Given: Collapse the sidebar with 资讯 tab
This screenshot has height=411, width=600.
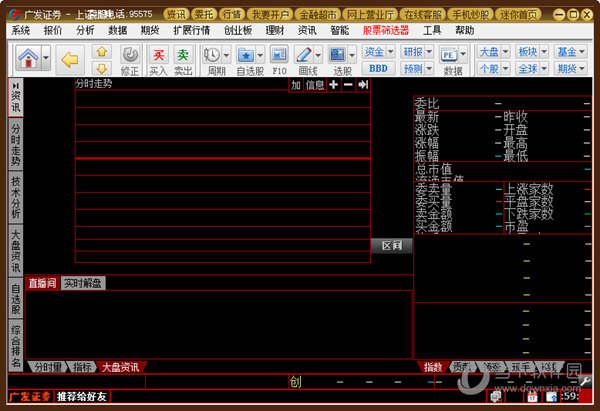Looking at the screenshot, I should tap(16, 85).
